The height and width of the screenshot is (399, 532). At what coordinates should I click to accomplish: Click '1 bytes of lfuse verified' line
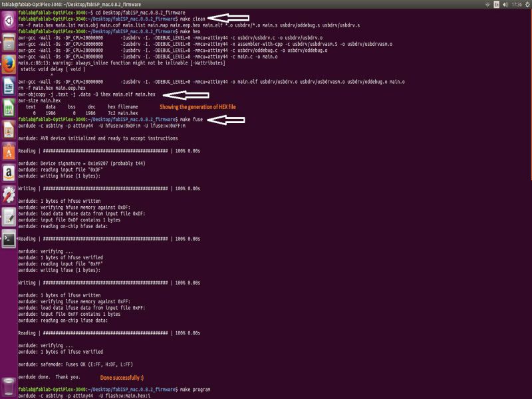[x=61, y=352]
